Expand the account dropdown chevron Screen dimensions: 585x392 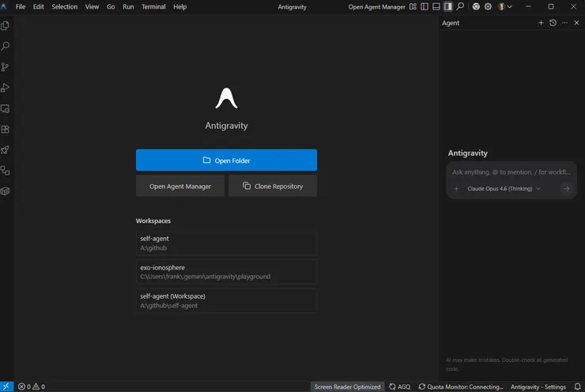point(510,6)
